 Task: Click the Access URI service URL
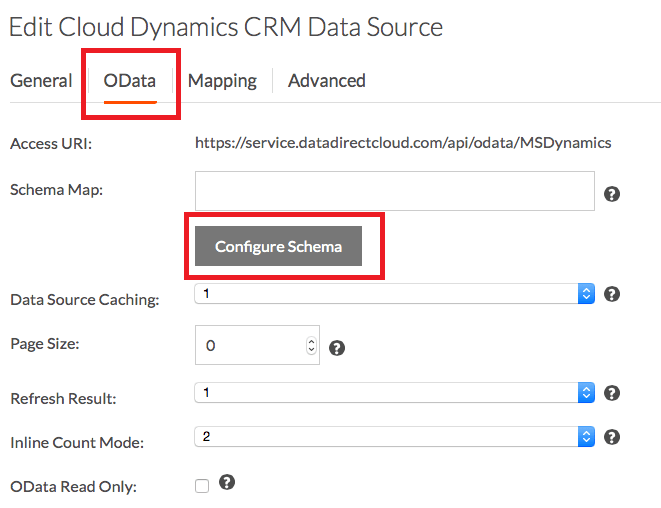point(403,143)
